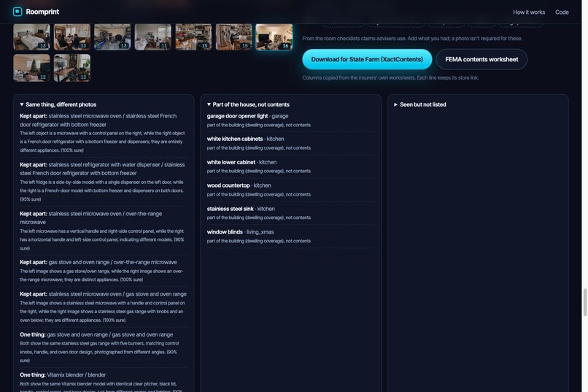Viewport: 588px width, 392px height.
Task: Select the cluttered kitchen shelves photo thumbnail
Action: click(x=193, y=36)
